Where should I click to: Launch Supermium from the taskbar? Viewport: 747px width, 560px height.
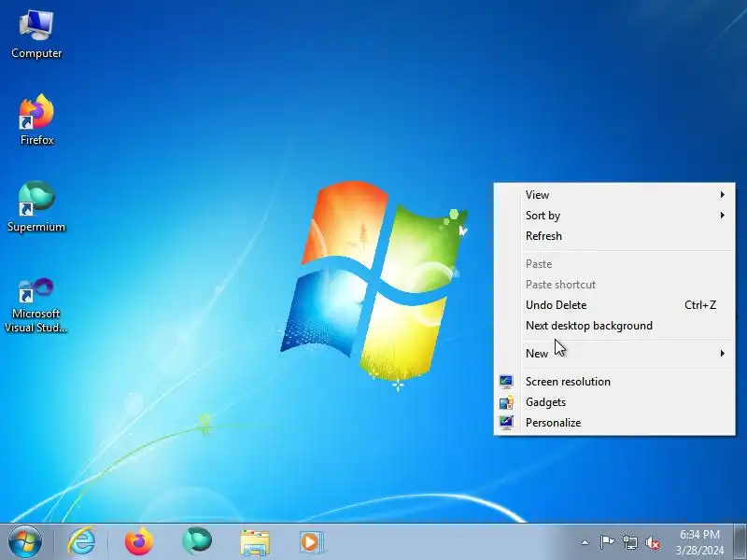point(197,541)
